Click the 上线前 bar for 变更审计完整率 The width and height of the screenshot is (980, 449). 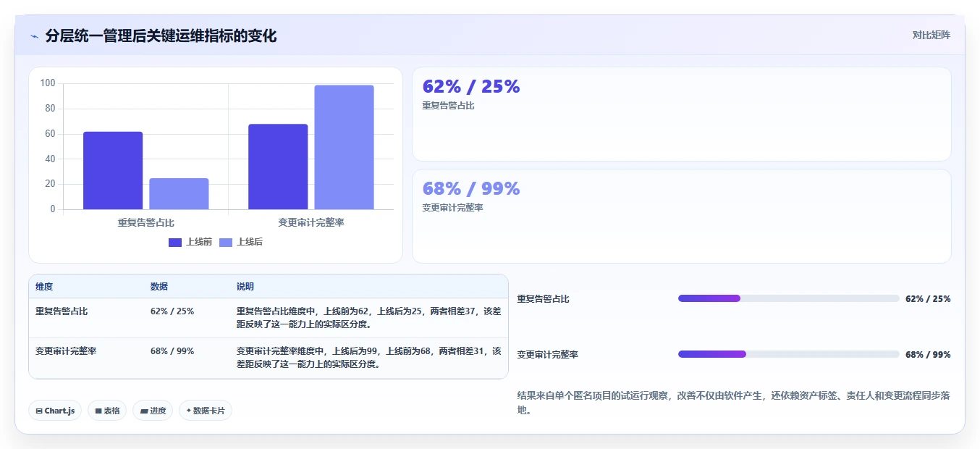(278, 167)
